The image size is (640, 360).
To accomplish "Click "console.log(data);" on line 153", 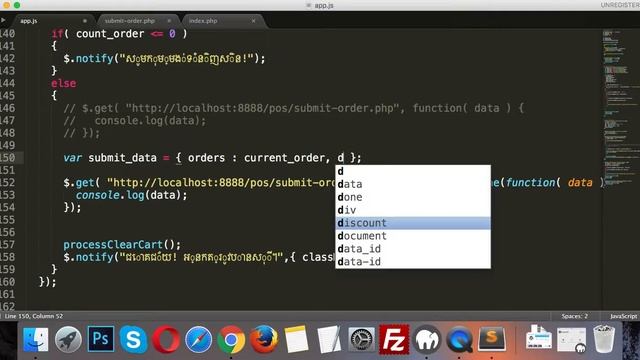I will [x=131, y=195].
